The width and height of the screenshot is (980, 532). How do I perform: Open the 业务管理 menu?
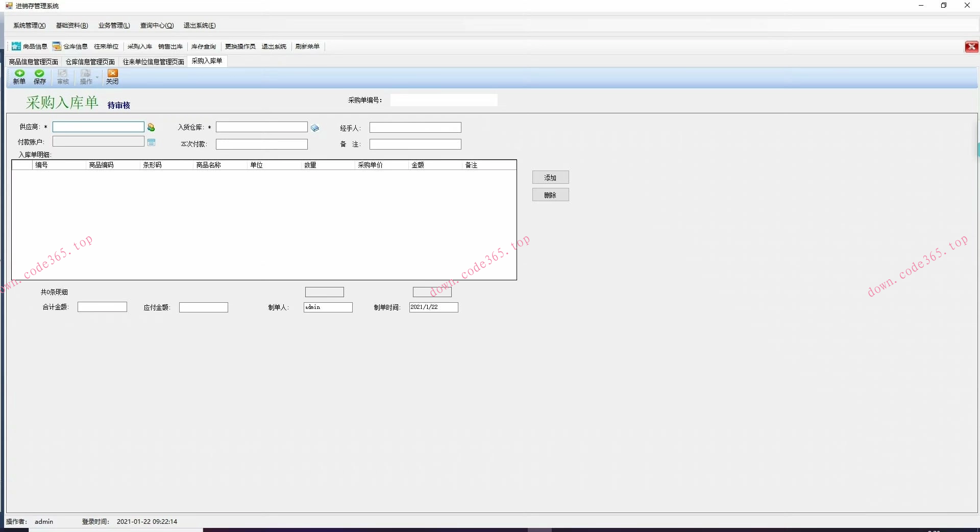tap(114, 26)
